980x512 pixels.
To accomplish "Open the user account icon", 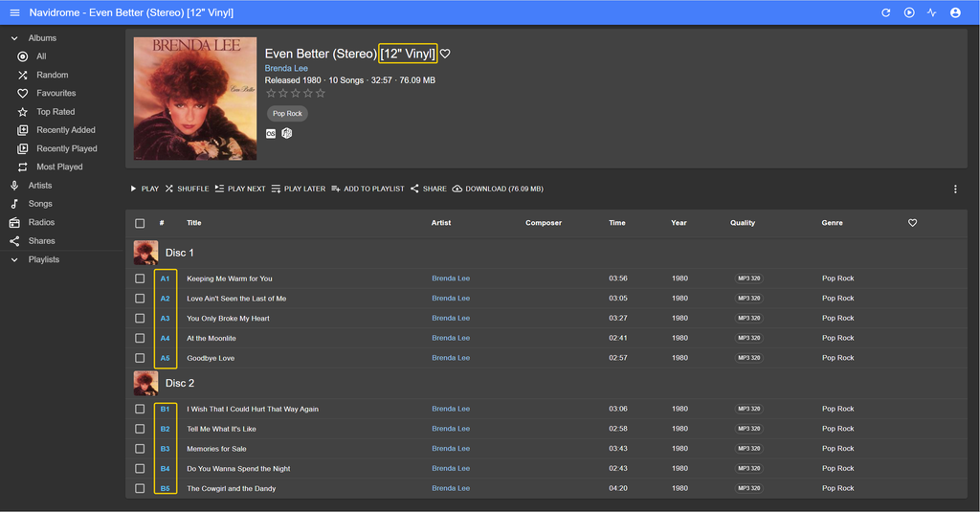I will pos(955,12).
